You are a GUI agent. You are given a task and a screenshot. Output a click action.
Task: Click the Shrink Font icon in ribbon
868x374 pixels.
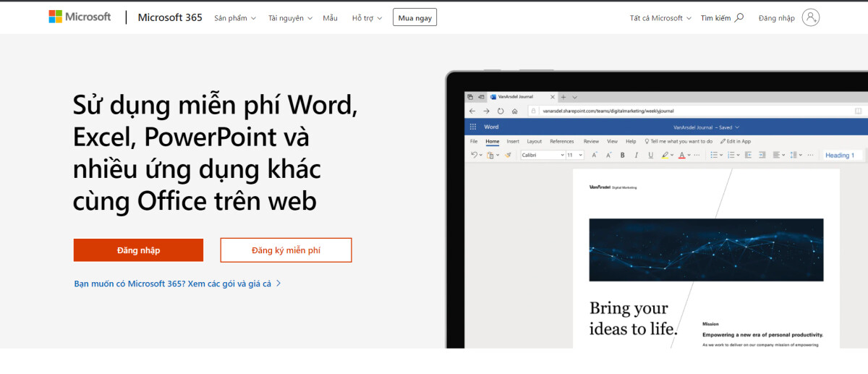click(608, 155)
